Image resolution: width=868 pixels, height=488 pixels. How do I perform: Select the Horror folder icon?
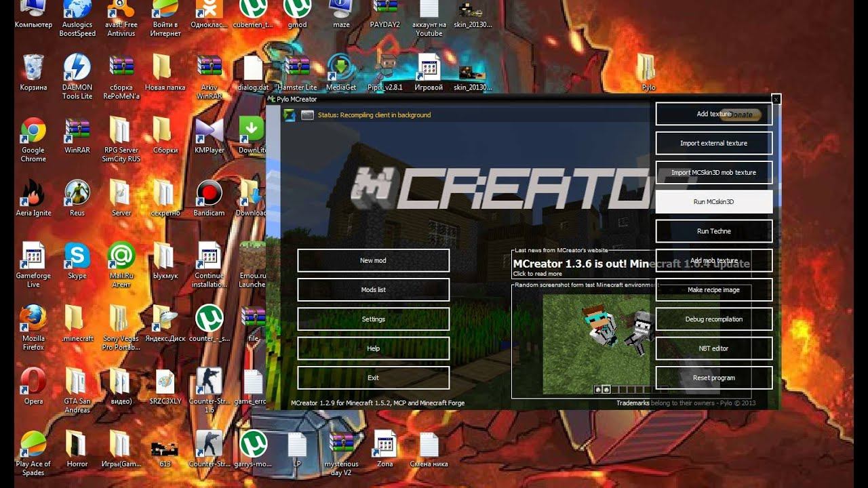coord(77,449)
